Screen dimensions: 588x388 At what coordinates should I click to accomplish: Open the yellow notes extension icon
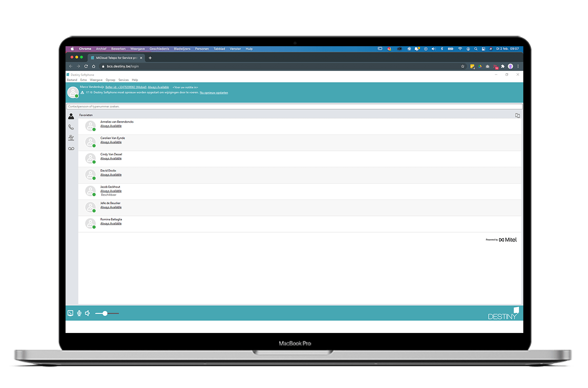point(472,66)
